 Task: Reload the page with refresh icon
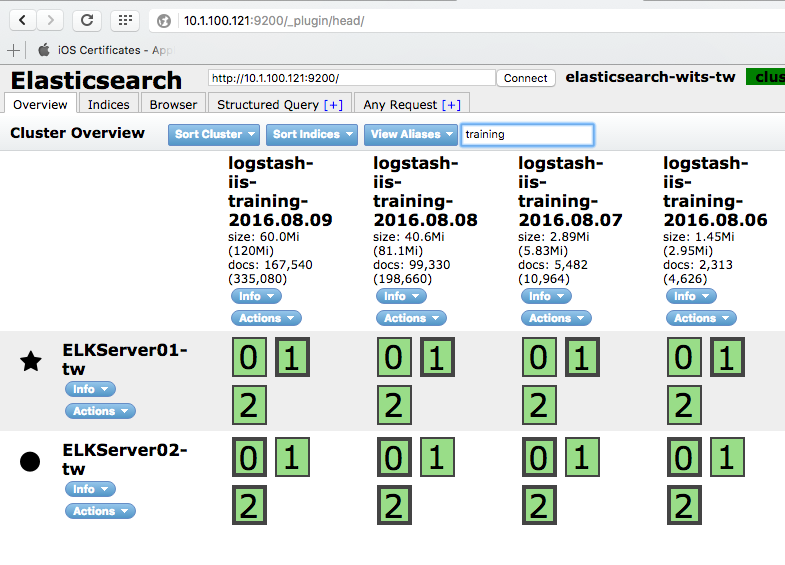[x=87, y=21]
